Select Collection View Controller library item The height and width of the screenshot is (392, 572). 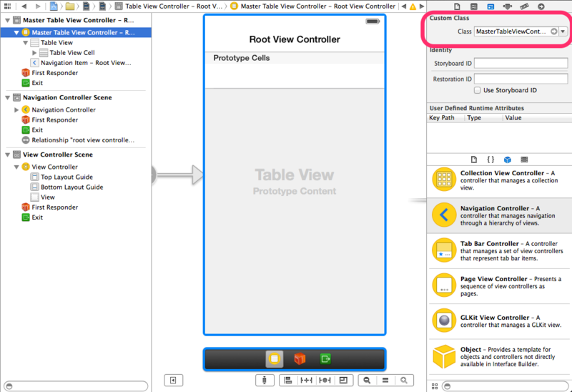pos(499,180)
